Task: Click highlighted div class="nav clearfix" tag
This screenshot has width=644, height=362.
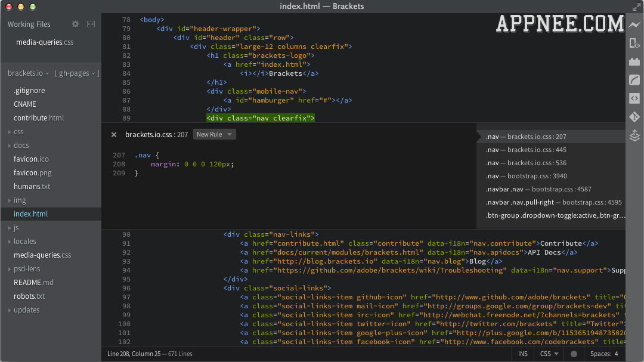Action: 261,118
